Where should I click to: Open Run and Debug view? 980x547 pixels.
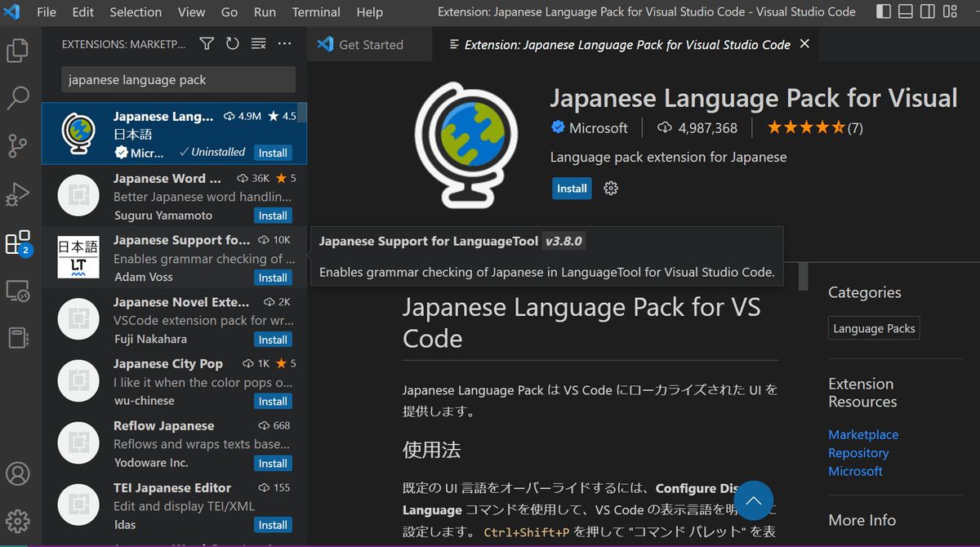click(18, 194)
